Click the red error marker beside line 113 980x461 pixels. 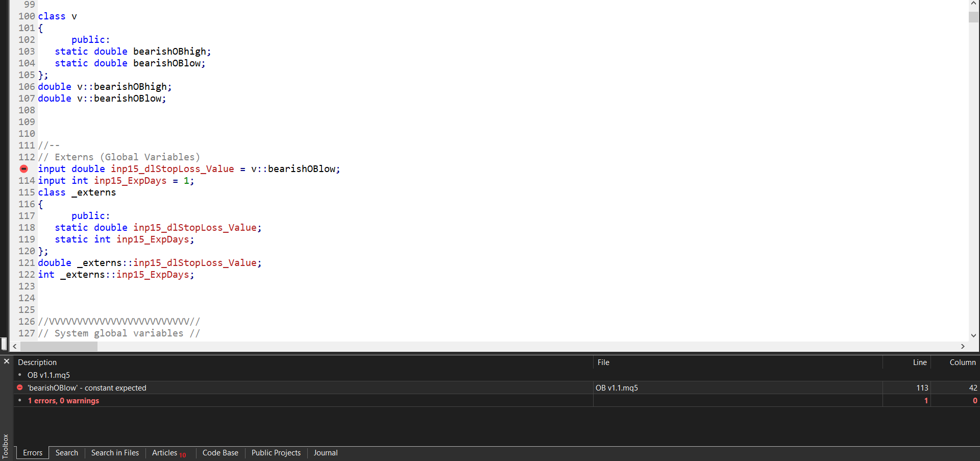(24, 168)
